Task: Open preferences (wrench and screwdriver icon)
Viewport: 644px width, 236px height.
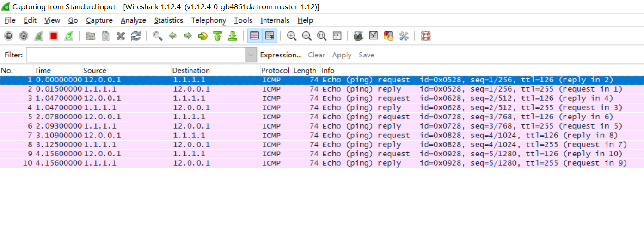Action: pos(404,36)
